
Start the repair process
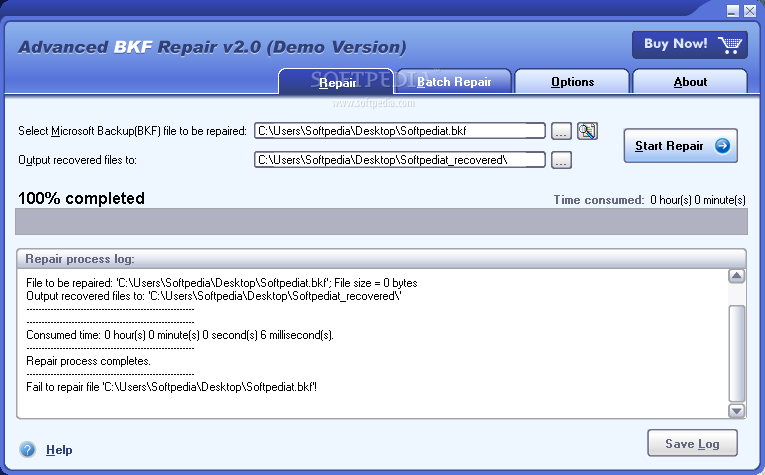pos(680,146)
